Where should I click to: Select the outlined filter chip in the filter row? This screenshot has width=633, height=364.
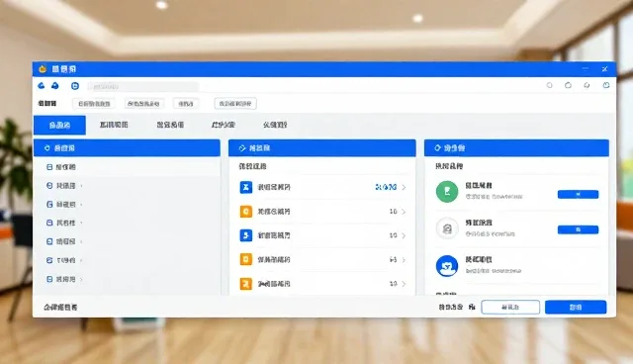click(235, 104)
